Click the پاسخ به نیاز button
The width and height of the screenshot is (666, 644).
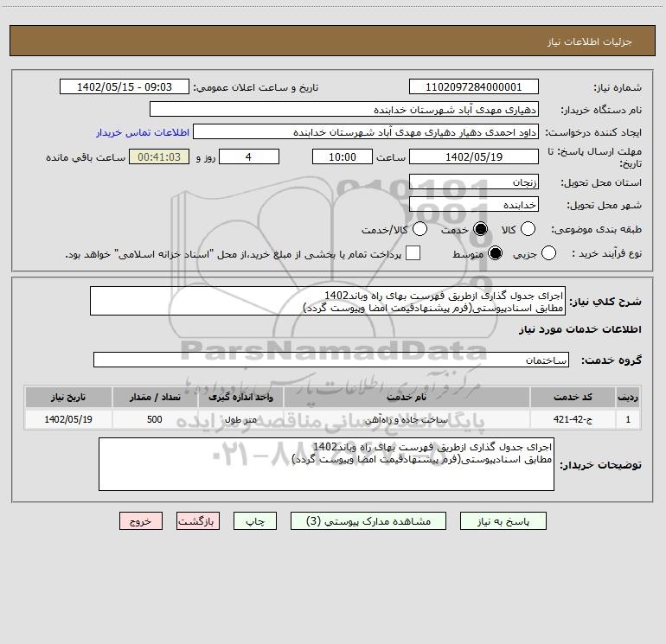coord(503,521)
